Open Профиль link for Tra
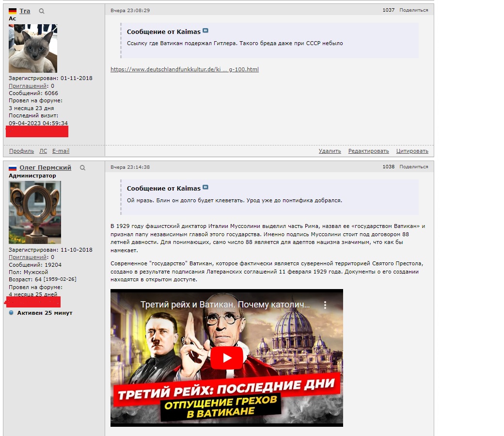The width and height of the screenshot is (504, 436). [21, 151]
